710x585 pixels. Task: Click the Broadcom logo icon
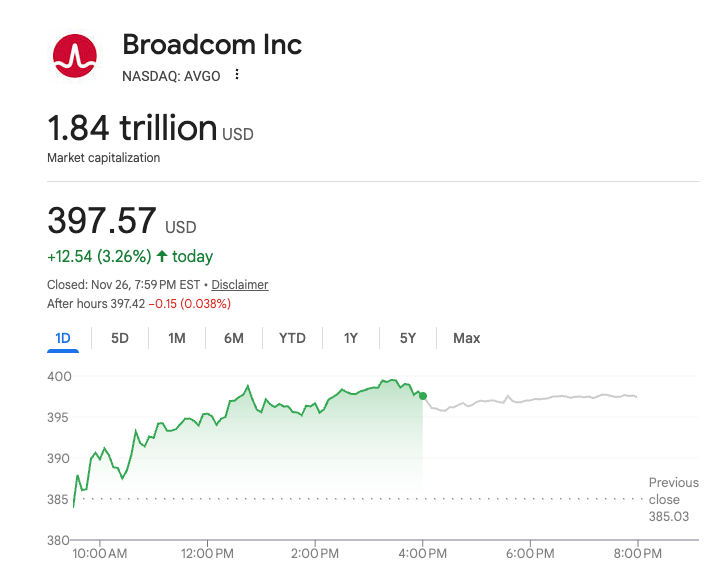[74, 56]
